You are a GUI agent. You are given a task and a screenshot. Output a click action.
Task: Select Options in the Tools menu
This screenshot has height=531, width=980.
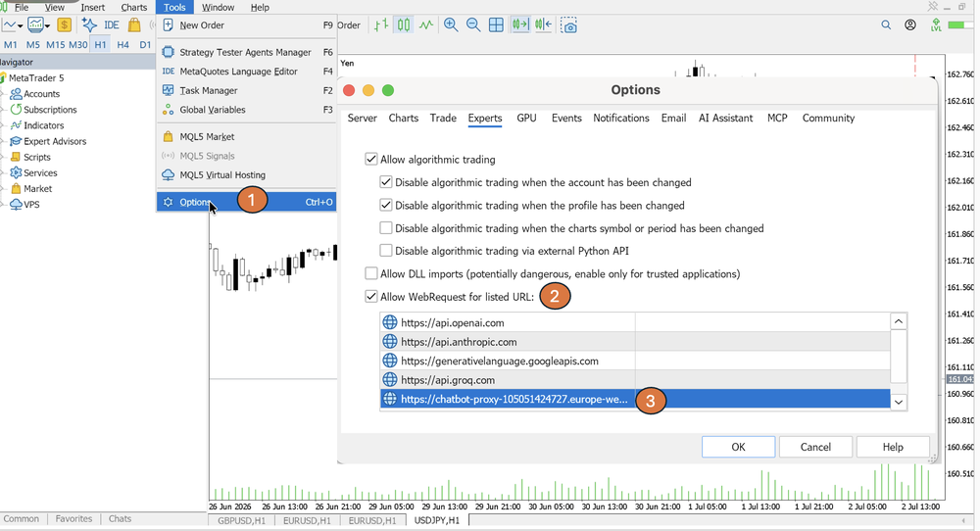pos(246,202)
